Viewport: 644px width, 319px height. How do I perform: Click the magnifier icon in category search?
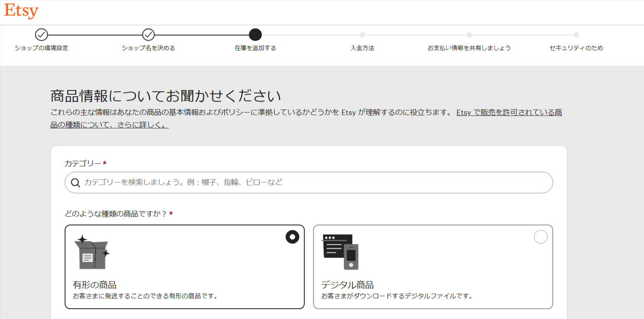(x=75, y=183)
